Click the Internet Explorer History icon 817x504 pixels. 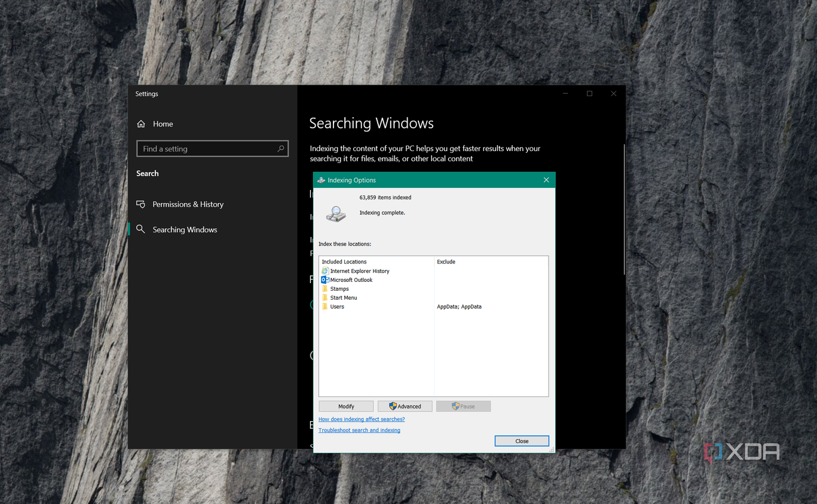(x=325, y=271)
